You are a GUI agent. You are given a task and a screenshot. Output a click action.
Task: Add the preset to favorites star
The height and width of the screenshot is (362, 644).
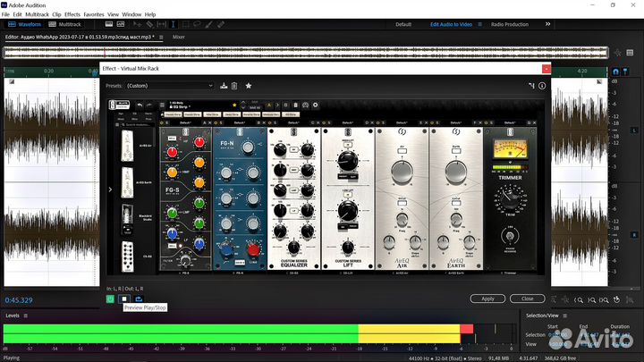(249, 86)
